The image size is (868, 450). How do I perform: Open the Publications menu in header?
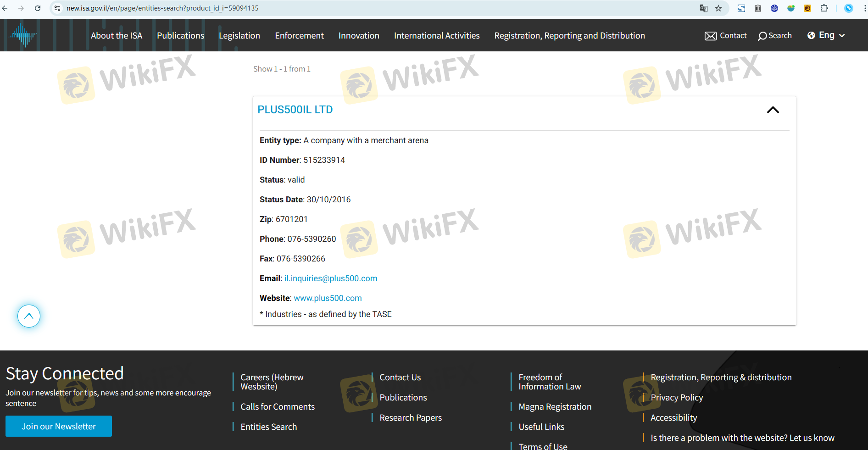[x=180, y=35]
